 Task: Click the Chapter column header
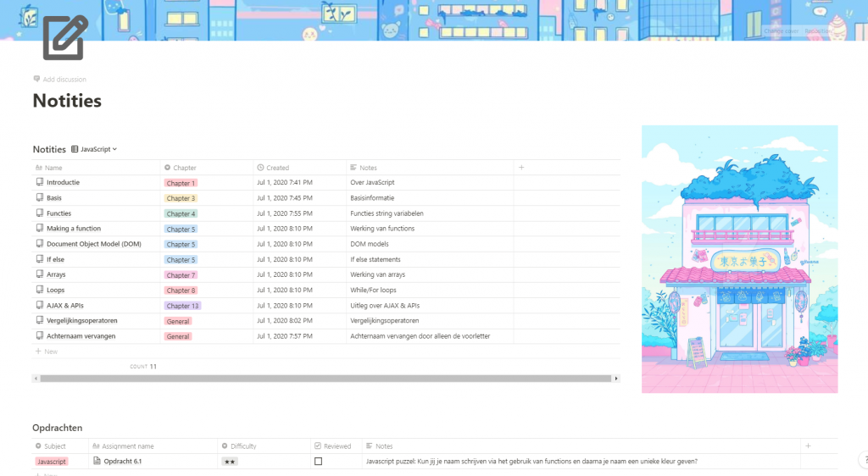[207, 168]
